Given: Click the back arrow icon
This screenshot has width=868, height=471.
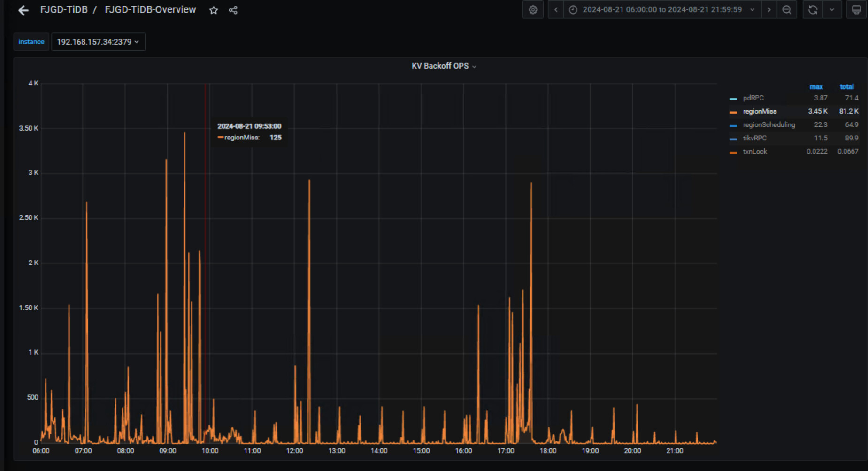Looking at the screenshot, I should 23,10.
